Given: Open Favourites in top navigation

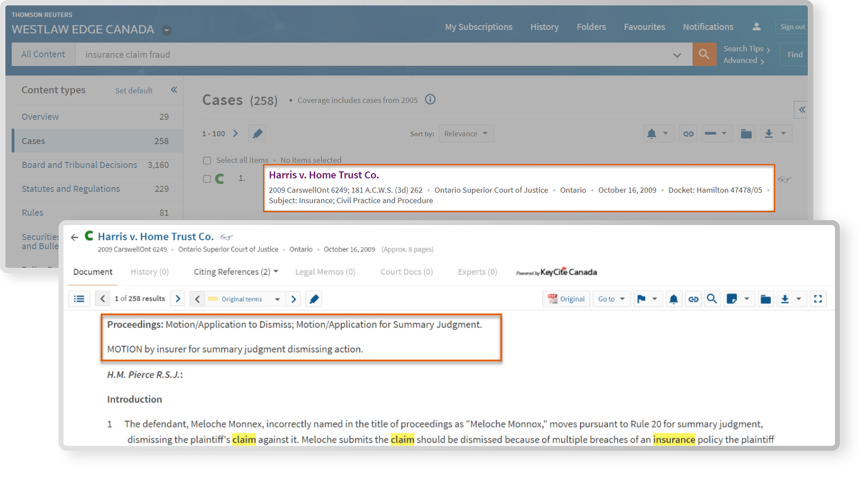Looking at the screenshot, I should 644,27.
